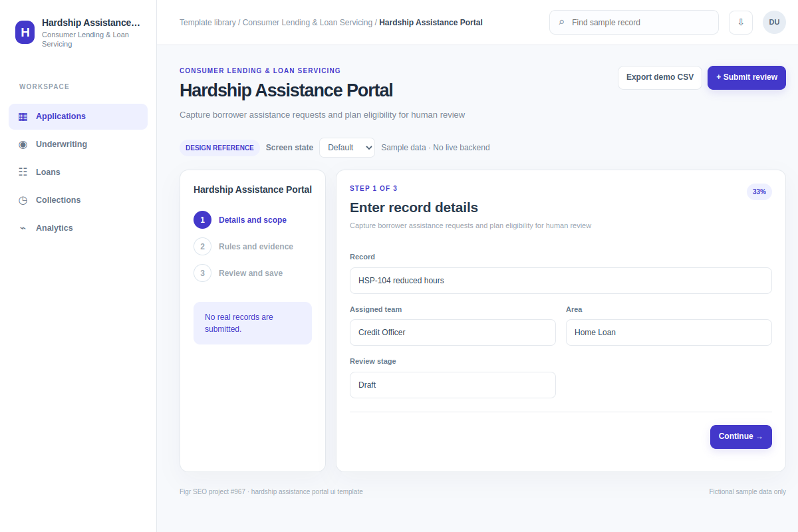Click the Enter record details heading
Viewport: 798px width, 532px height.
coord(414,207)
